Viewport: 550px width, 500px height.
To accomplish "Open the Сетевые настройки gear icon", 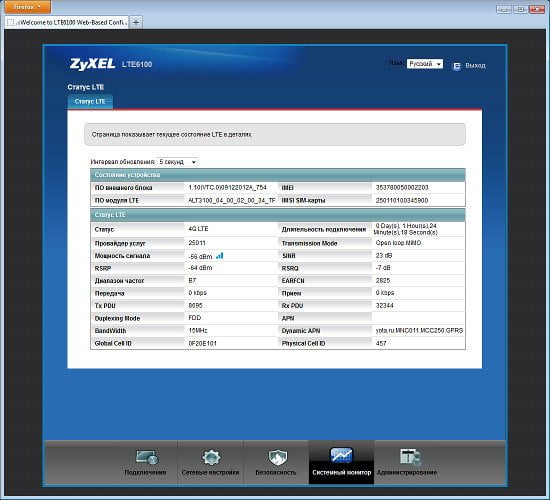I will (211, 458).
